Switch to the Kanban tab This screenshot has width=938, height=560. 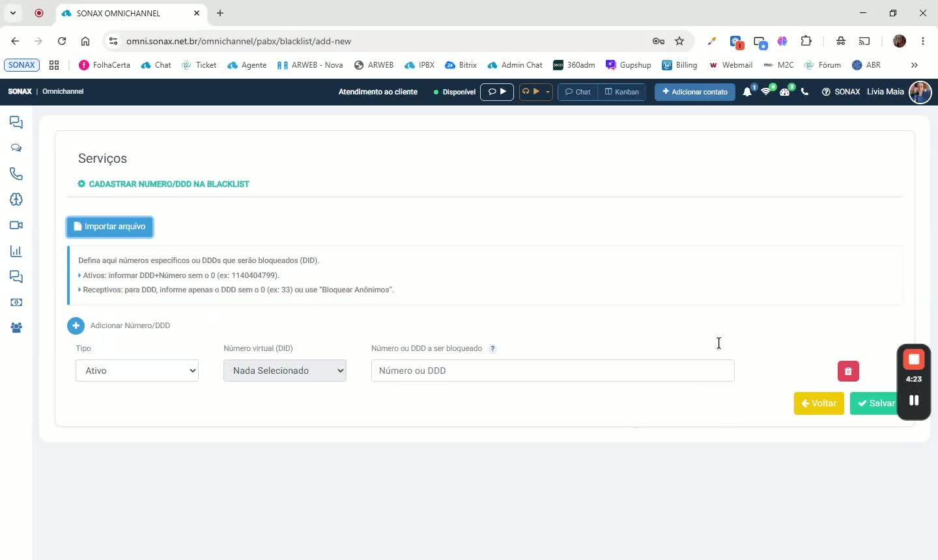click(x=622, y=92)
